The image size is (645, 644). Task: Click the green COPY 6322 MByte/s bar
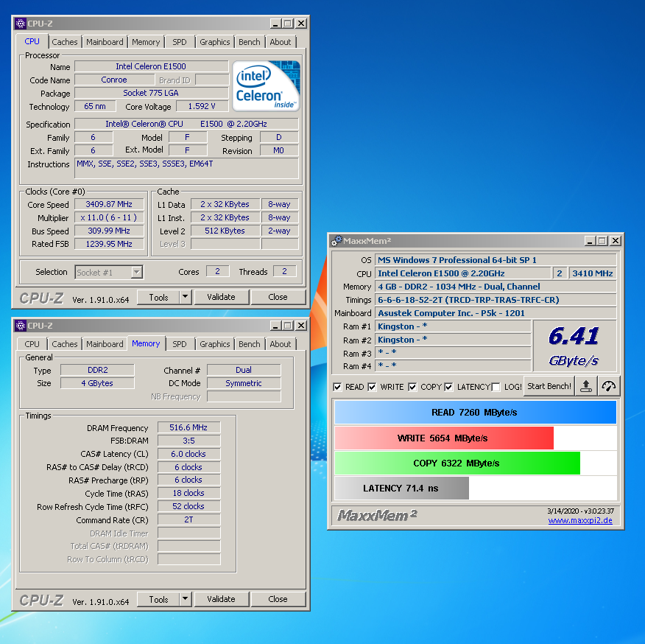457,463
